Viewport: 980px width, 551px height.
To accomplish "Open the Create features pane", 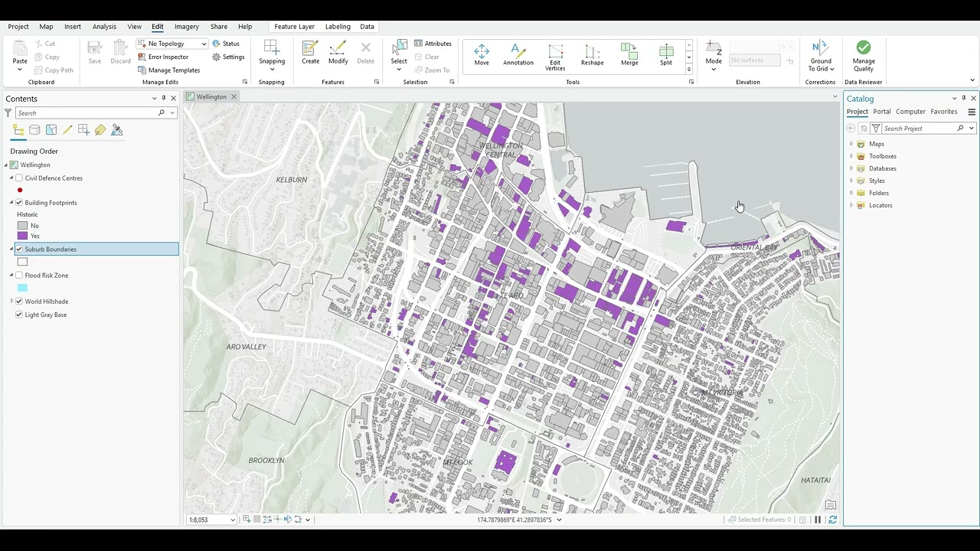I will 310,53.
